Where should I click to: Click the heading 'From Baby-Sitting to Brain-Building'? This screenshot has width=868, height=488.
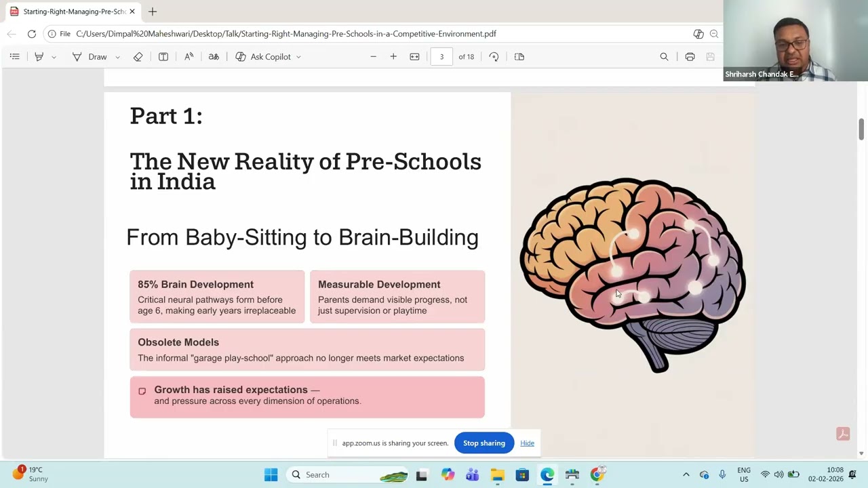[x=302, y=237]
